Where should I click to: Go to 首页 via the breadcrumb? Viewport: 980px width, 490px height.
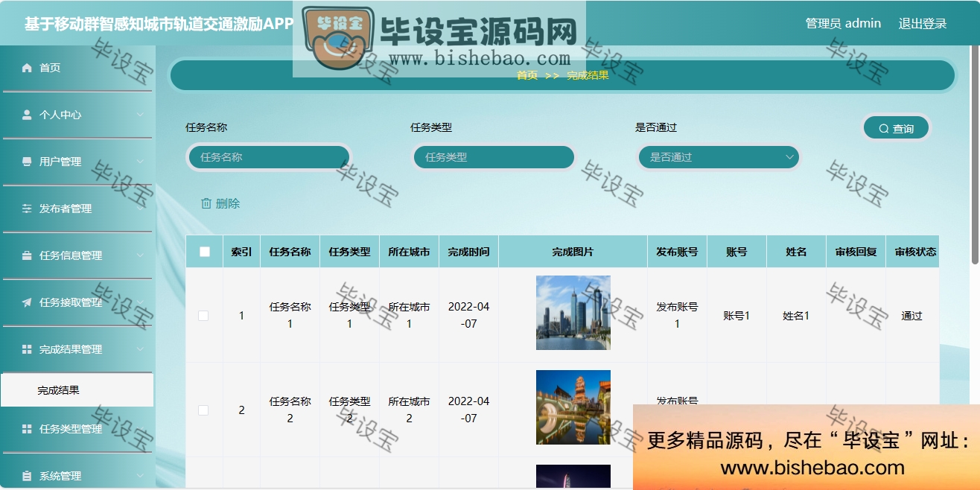click(x=527, y=75)
